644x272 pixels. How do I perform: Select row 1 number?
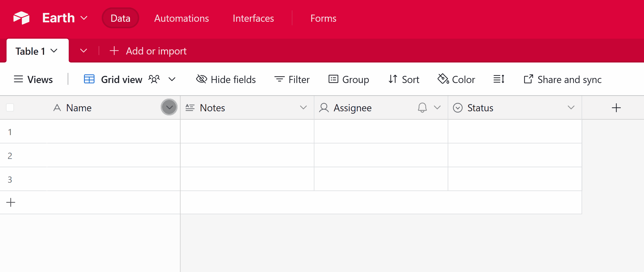[x=10, y=132]
